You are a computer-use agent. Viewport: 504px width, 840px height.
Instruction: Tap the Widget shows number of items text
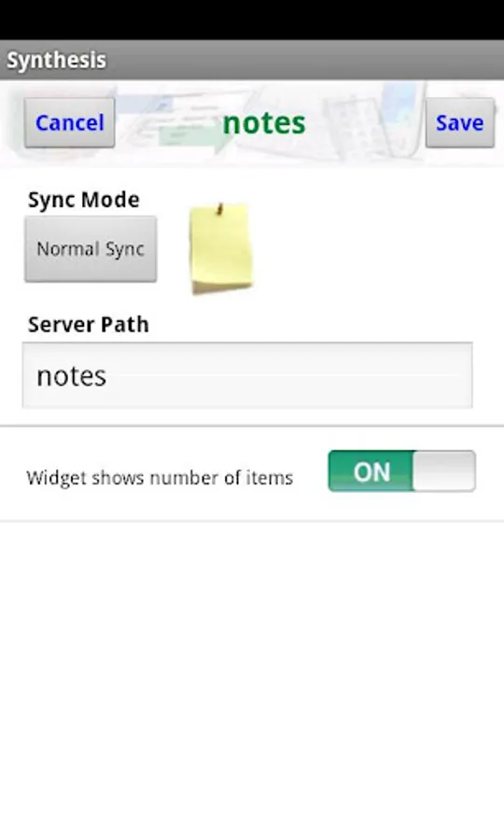[x=160, y=477]
